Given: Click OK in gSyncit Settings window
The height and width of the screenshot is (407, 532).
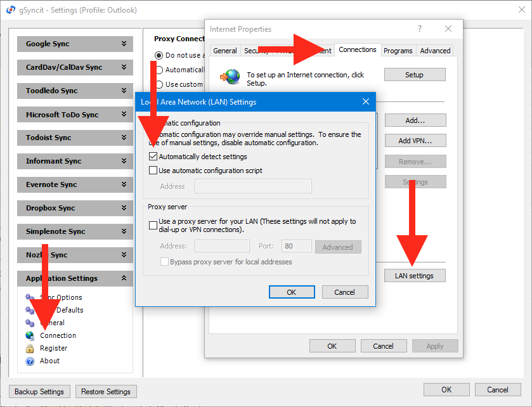Looking at the screenshot, I should (446, 390).
